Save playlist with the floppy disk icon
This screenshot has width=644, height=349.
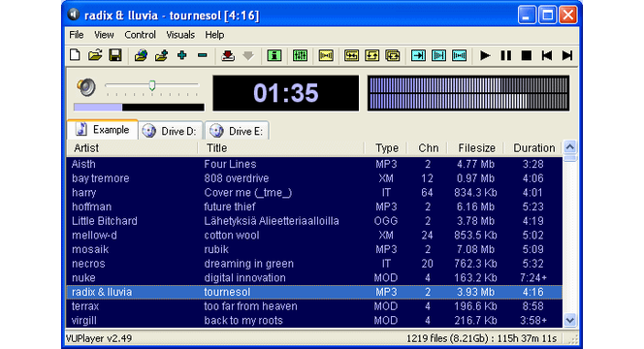(115, 55)
